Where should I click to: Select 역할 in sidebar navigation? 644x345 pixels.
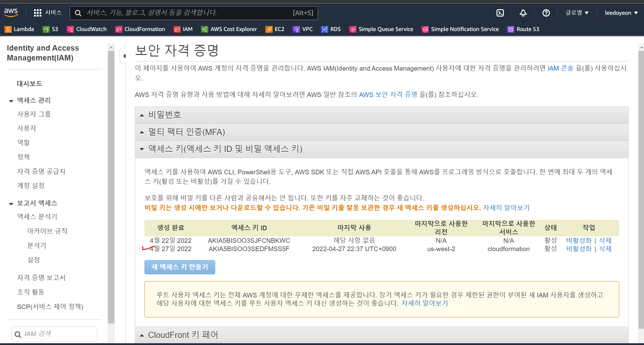pos(23,142)
